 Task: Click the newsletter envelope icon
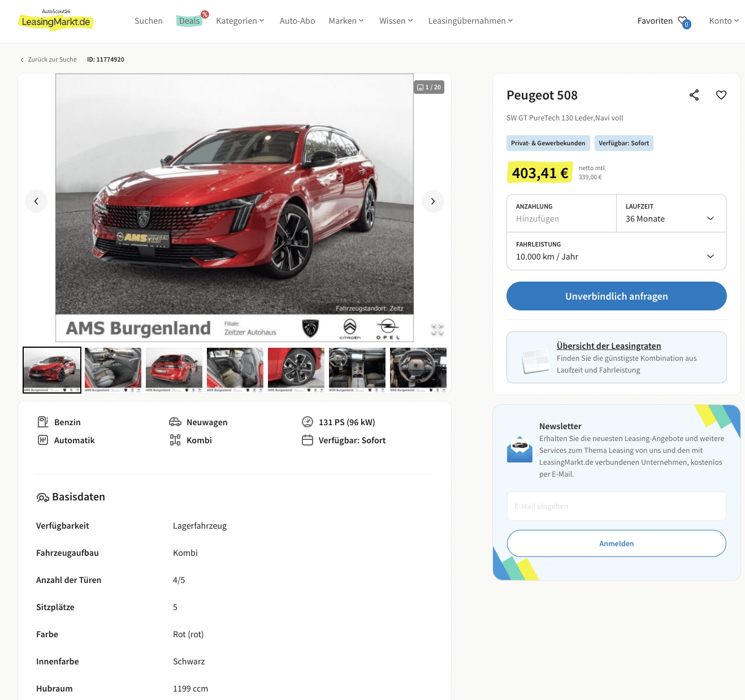click(x=519, y=450)
